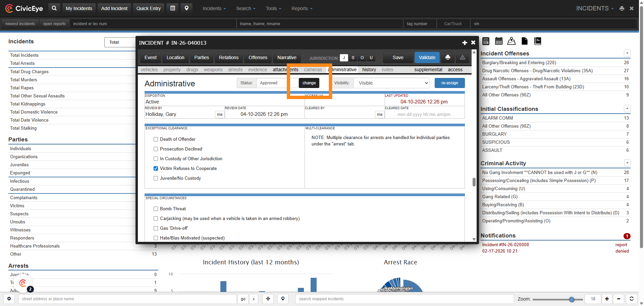Image resolution: width=644 pixels, height=306 pixels.
Task: Click the crosshair locate icon in bottom bar
Action: 268,299
